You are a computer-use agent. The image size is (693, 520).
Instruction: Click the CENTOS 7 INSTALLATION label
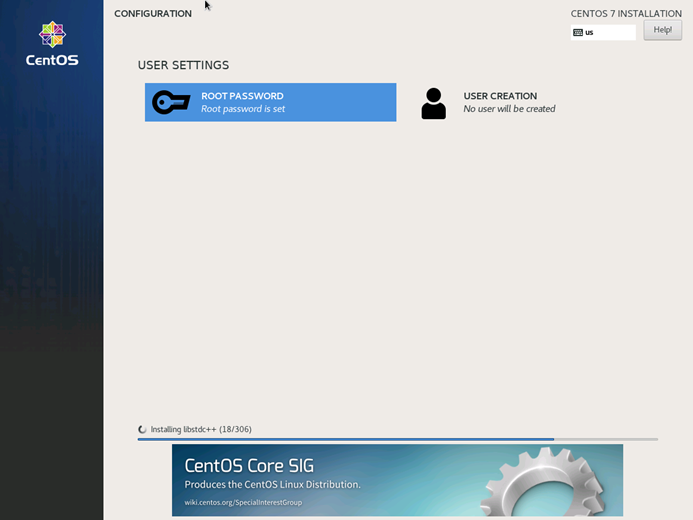[626, 14]
